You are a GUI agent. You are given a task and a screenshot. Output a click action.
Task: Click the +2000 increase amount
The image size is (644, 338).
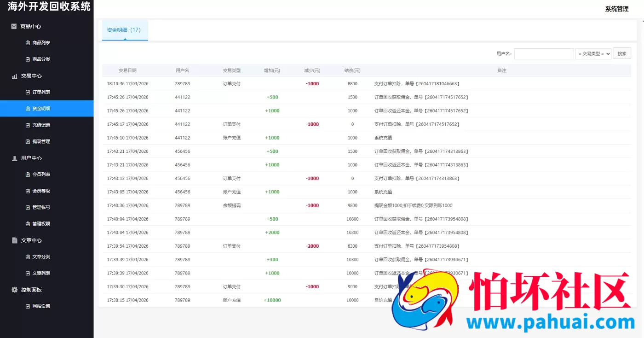point(272,233)
